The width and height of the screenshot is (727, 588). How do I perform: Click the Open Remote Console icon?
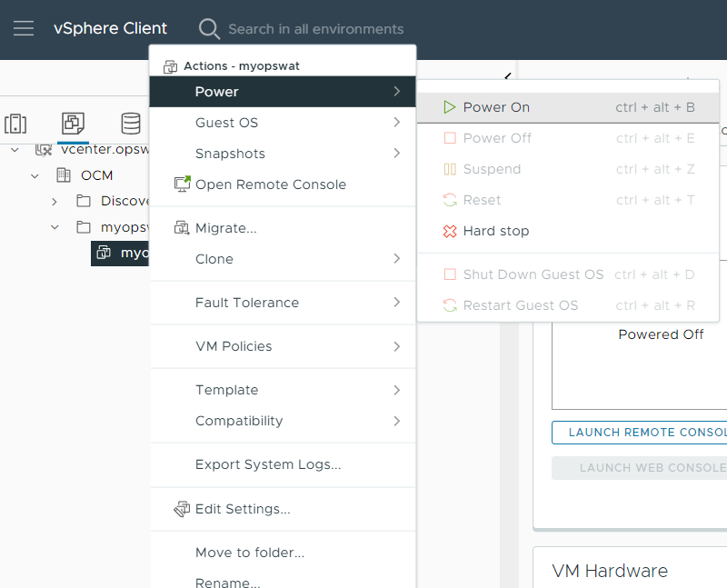pyautogui.click(x=183, y=184)
